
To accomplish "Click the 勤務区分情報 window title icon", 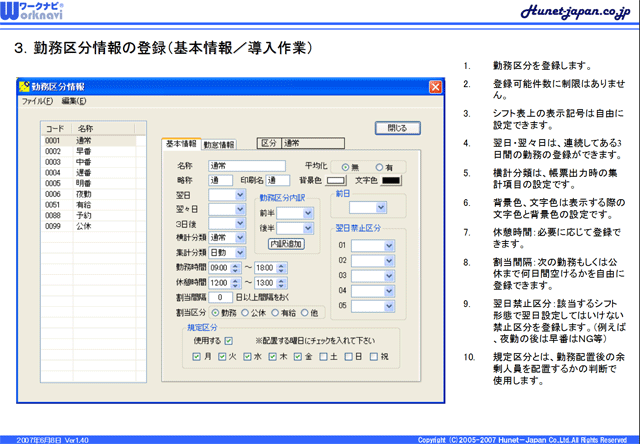I will point(26,87).
